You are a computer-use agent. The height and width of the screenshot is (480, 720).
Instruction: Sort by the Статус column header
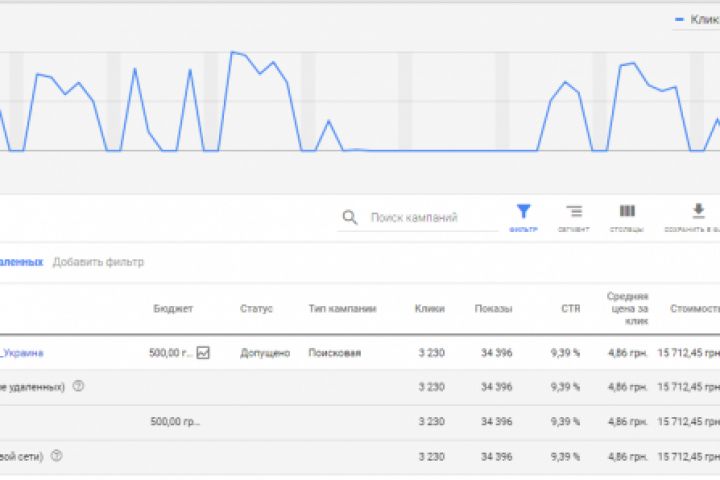(256, 309)
